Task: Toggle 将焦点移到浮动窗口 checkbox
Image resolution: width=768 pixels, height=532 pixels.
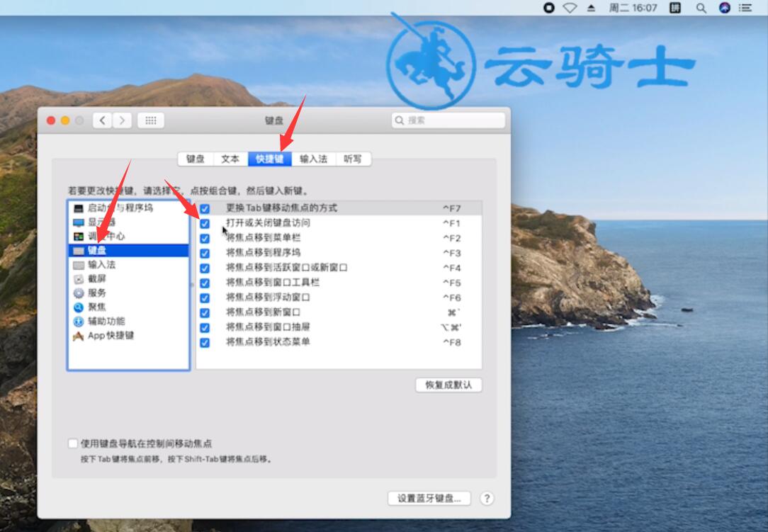Action: tap(205, 298)
